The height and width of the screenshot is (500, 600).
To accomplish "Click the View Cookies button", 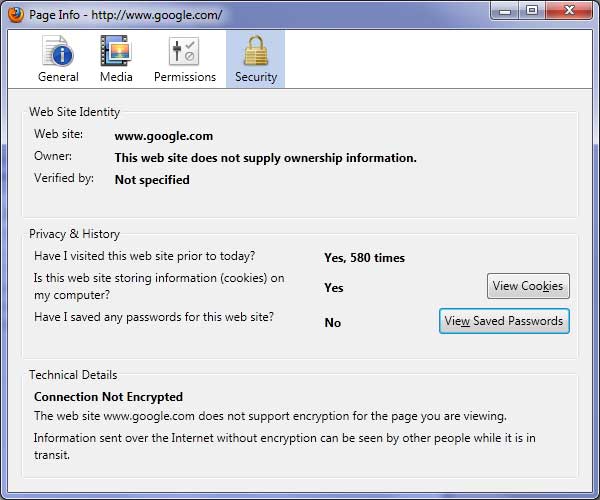I will pos(528,286).
